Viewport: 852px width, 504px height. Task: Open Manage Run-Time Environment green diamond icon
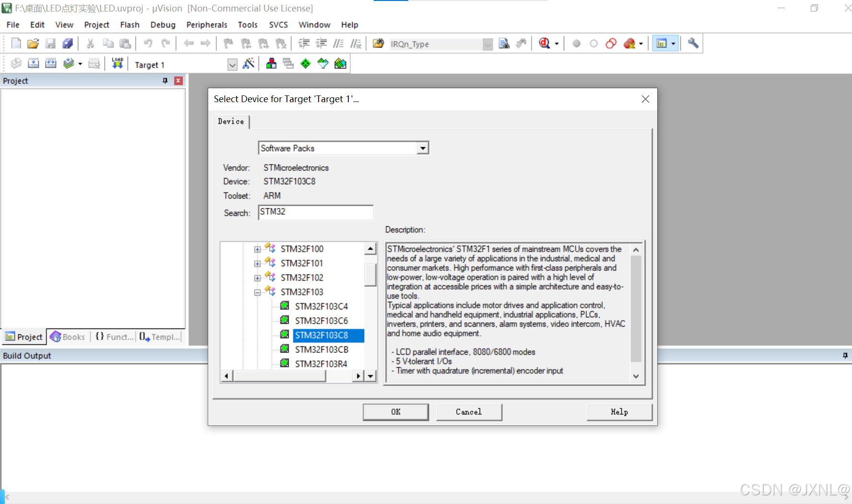pos(306,63)
